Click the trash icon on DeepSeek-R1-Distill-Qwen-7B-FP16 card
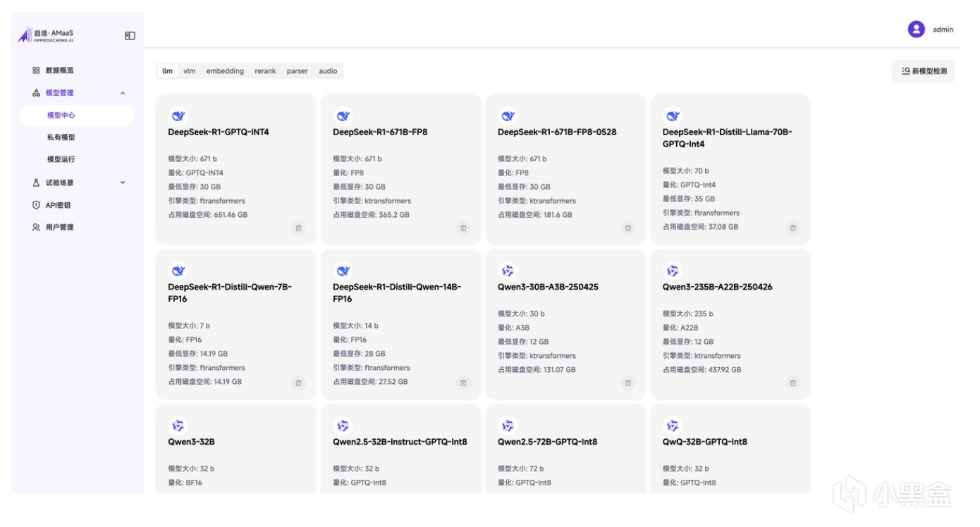Viewport: 980px width, 527px height. (x=298, y=383)
